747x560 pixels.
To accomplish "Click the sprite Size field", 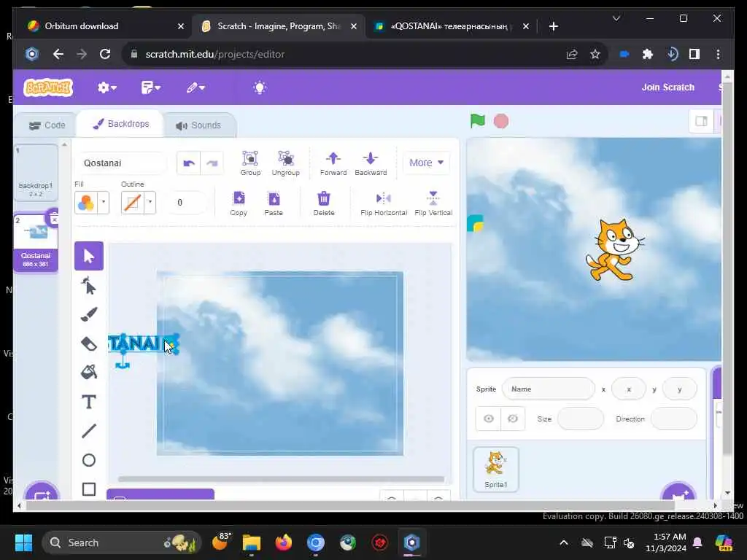I will (580, 419).
